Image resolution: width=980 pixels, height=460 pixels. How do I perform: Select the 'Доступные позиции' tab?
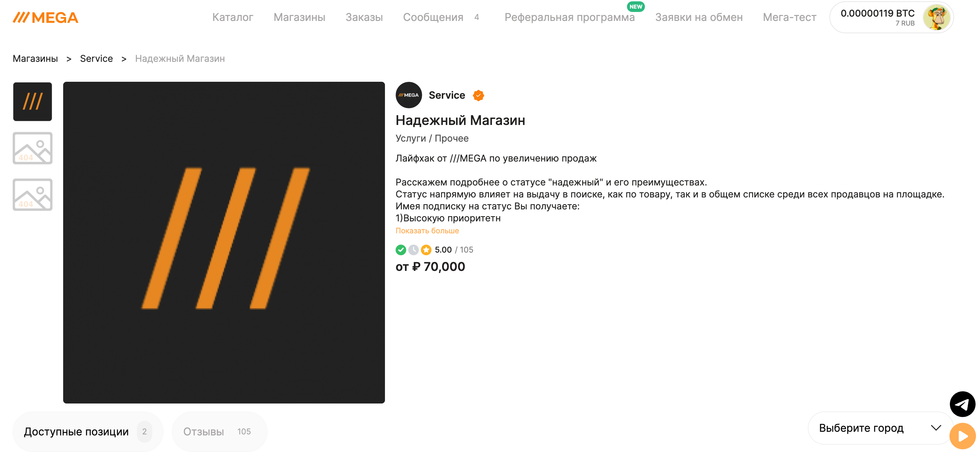pyautogui.click(x=87, y=431)
